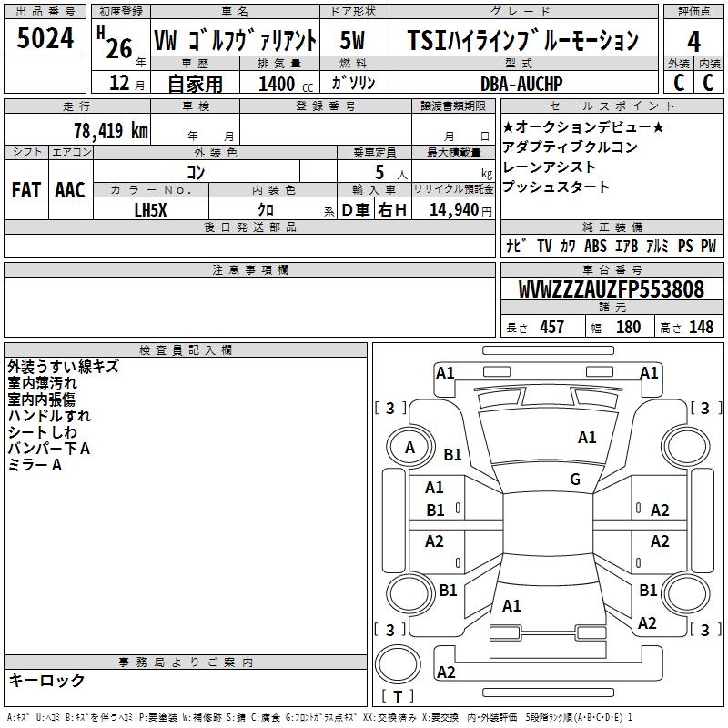Select the shift type FAT
This screenshot has height=728, width=728.
click(x=26, y=190)
